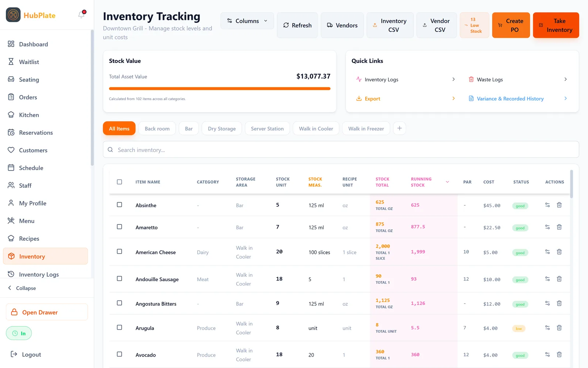
Task: Open the notifications bell
Action: point(82,15)
